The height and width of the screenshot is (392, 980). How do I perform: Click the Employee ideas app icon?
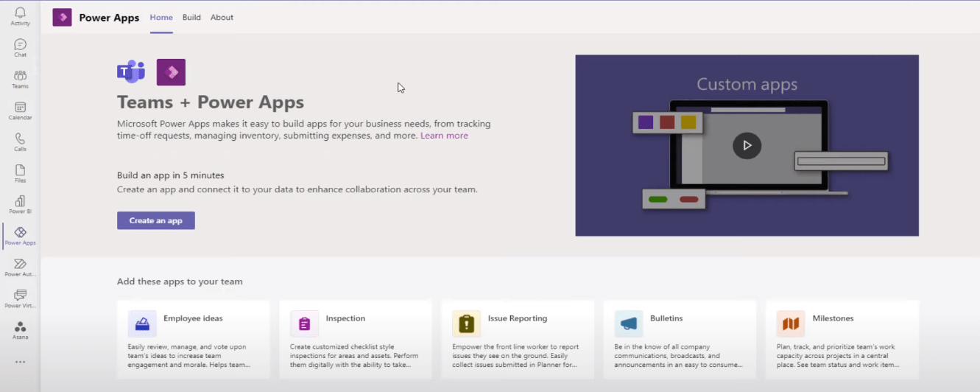pos(142,323)
